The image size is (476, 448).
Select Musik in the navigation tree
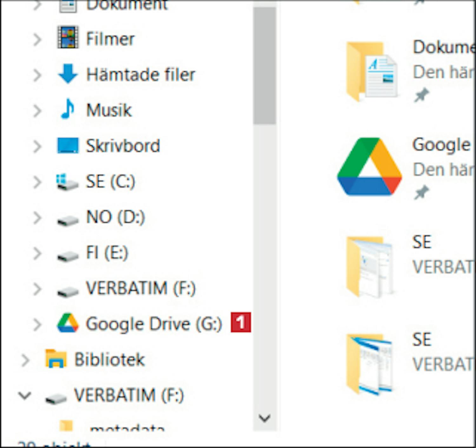tap(109, 110)
